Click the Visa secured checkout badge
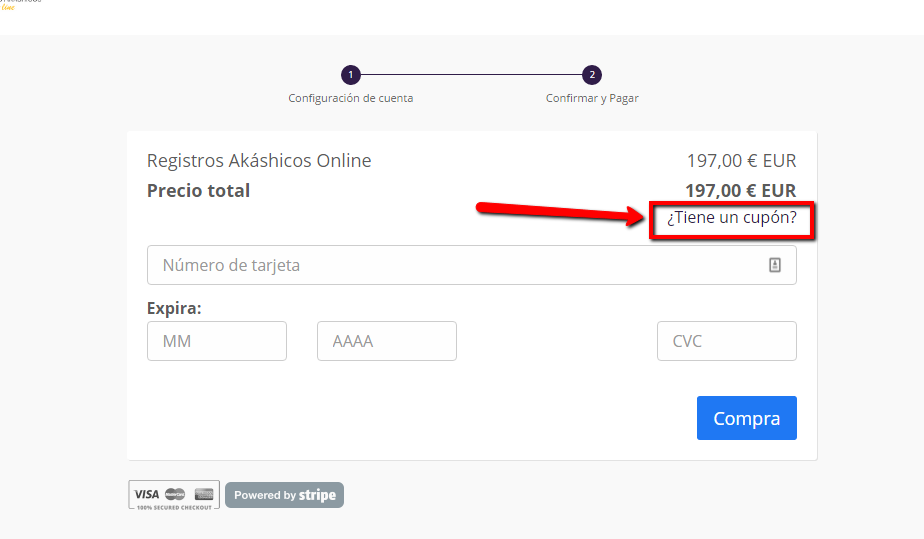The height and width of the screenshot is (539, 924). point(174,495)
